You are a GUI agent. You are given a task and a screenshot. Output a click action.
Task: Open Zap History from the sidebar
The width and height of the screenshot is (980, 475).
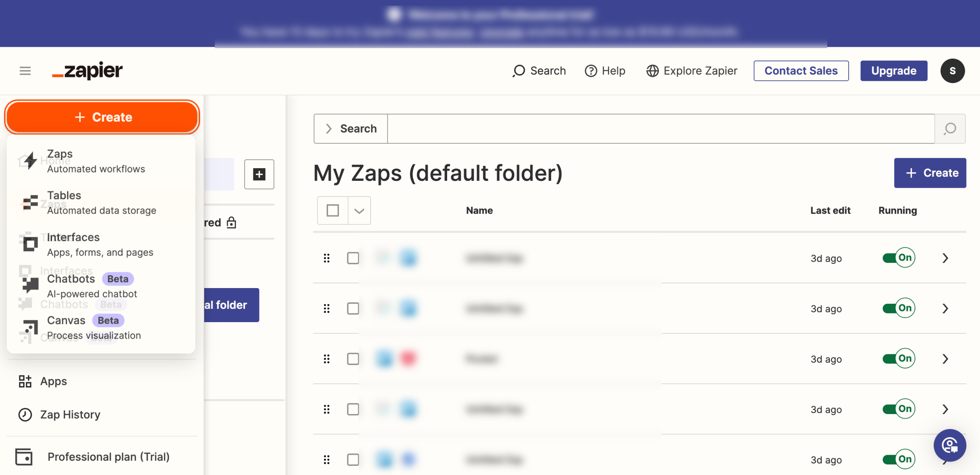[70, 414]
